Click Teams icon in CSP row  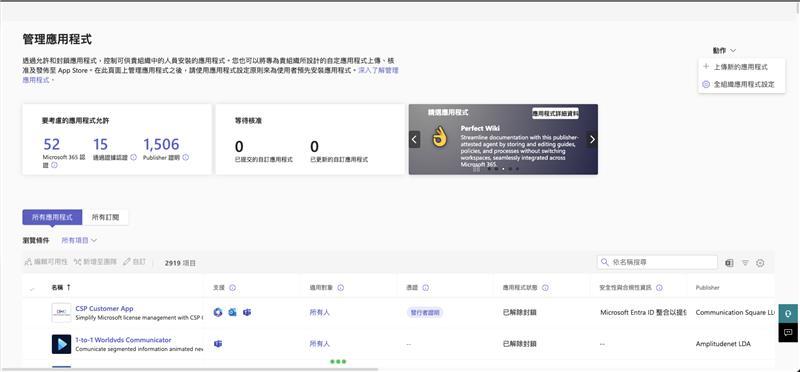[247, 312]
